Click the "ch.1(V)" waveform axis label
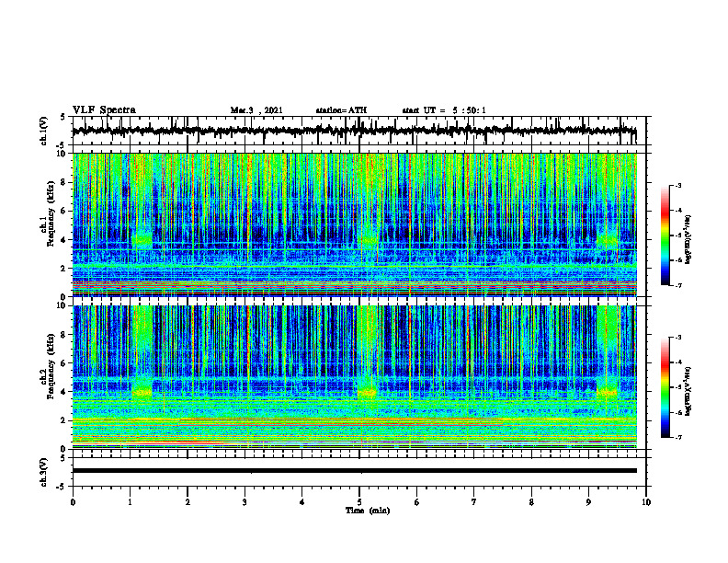The width and height of the screenshot is (728, 563). coord(44,131)
